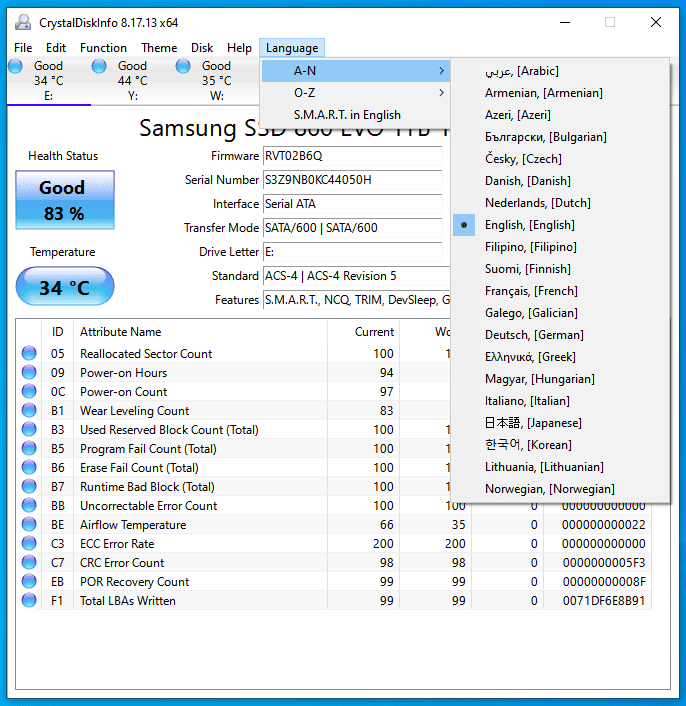Switch language to French
686x706 pixels.
click(x=560, y=291)
